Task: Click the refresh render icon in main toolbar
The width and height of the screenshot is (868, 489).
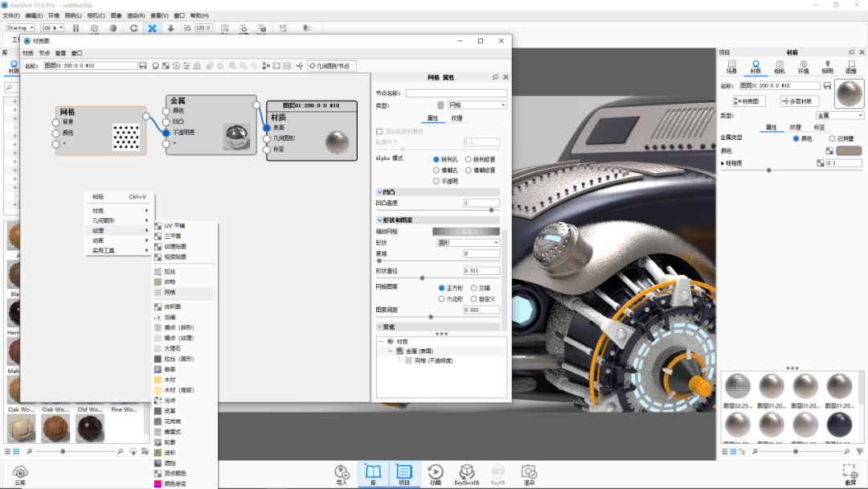Action: pos(133,27)
